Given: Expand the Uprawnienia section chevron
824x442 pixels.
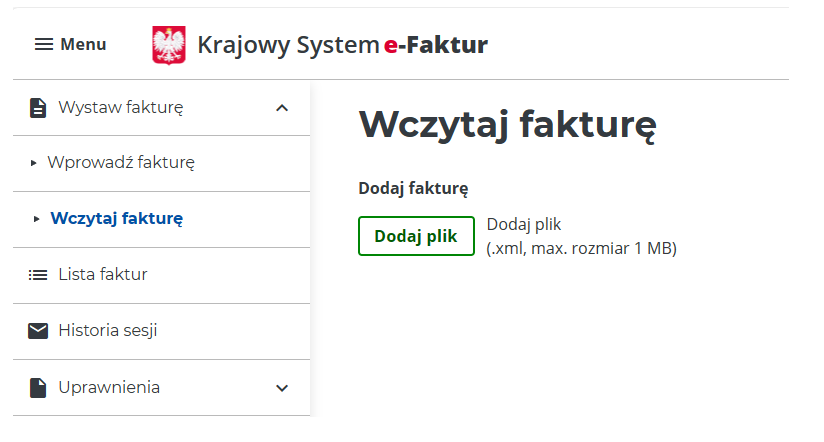Looking at the screenshot, I should [x=282, y=388].
